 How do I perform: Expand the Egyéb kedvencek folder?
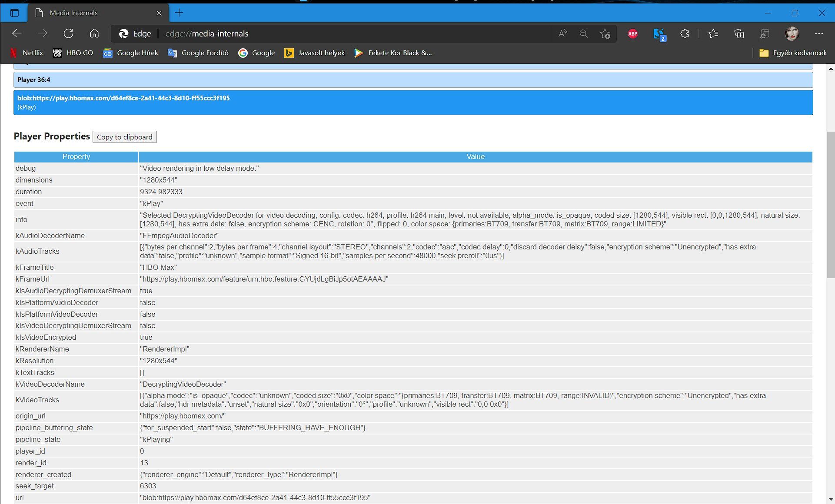pyautogui.click(x=793, y=53)
